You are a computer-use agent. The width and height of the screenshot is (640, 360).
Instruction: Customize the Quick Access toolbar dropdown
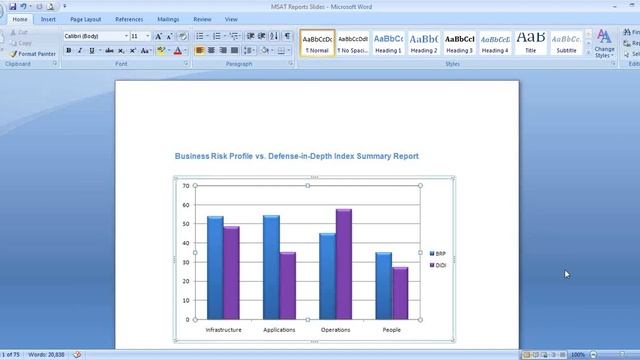(x=64, y=7)
